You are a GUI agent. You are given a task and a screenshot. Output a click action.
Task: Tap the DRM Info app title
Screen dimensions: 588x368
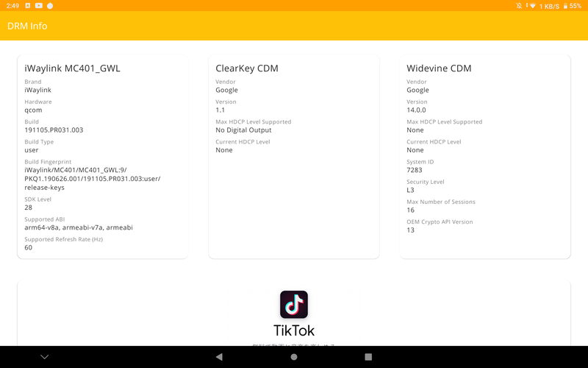coord(27,26)
